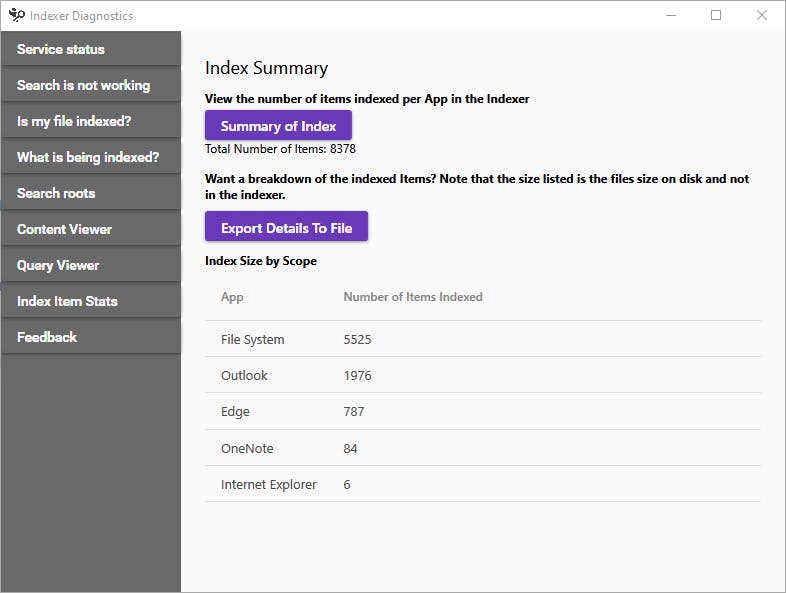This screenshot has height=593, width=786.
Task: Go to Is my file indexed?
Action: [x=90, y=121]
